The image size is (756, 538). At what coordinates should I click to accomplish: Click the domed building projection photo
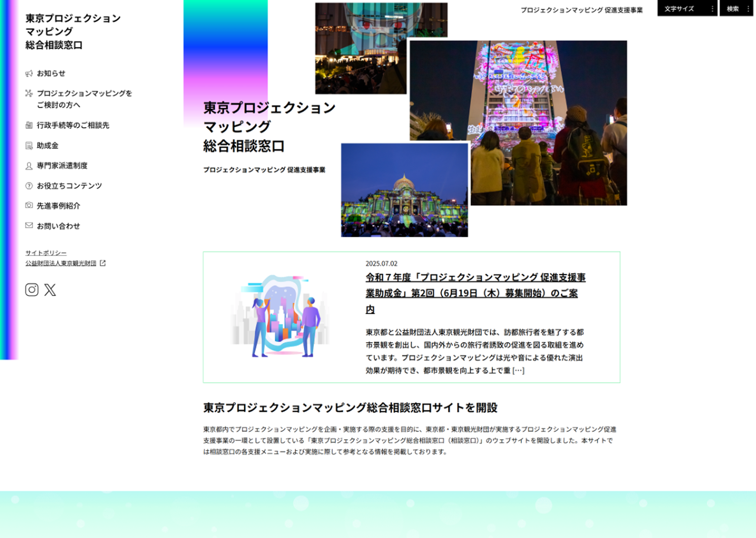pos(404,190)
